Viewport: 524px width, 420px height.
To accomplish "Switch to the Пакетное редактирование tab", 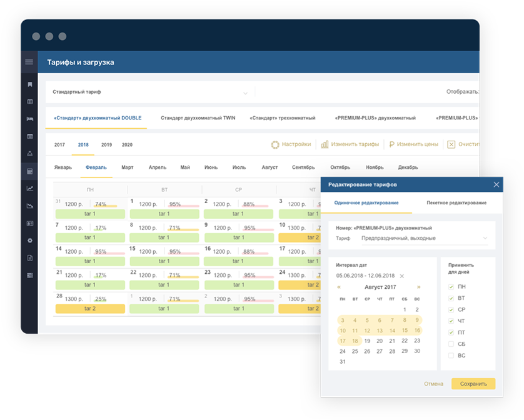I will tap(456, 203).
